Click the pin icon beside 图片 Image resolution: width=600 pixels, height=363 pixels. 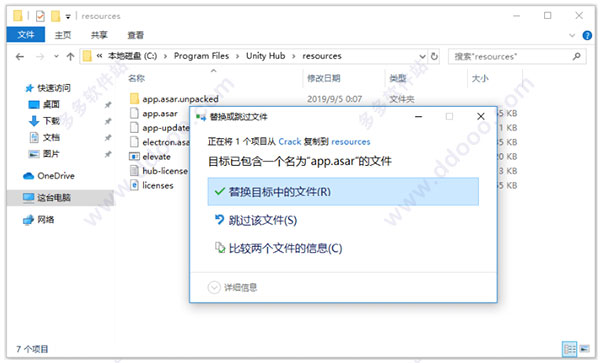(108, 154)
